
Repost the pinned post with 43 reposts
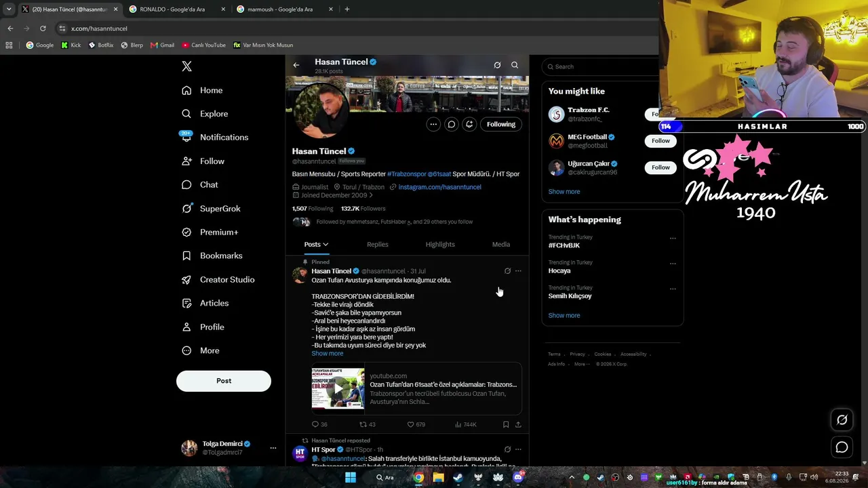click(x=367, y=424)
